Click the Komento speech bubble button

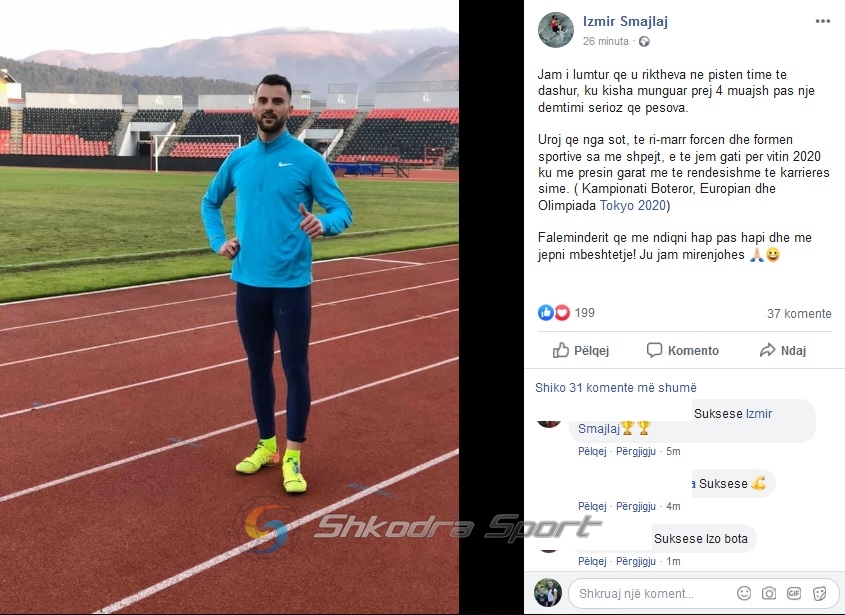click(682, 350)
